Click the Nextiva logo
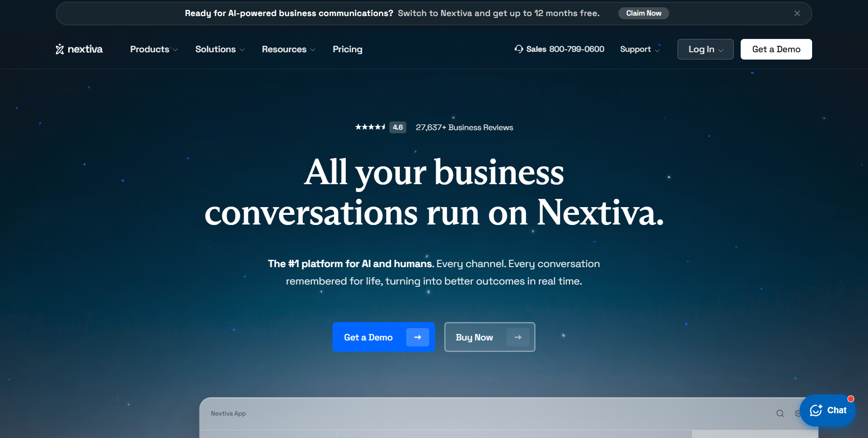This screenshot has height=438, width=868. tap(79, 49)
